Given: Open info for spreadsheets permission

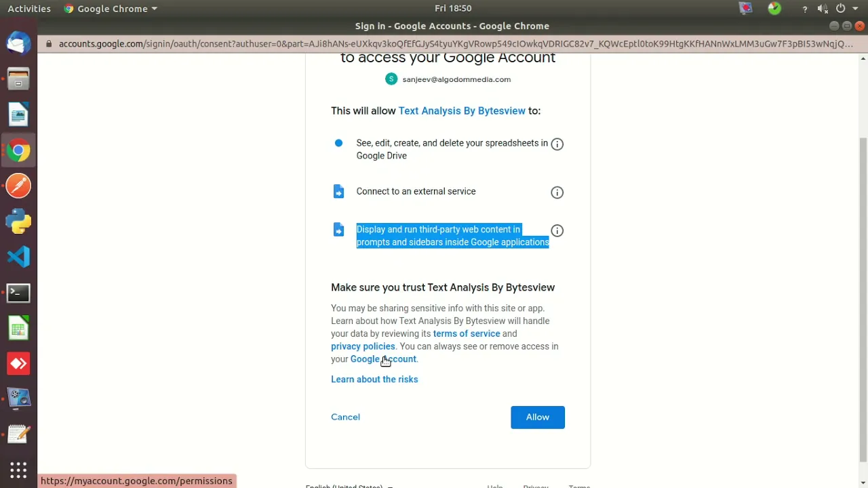Looking at the screenshot, I should click(557, 144).
